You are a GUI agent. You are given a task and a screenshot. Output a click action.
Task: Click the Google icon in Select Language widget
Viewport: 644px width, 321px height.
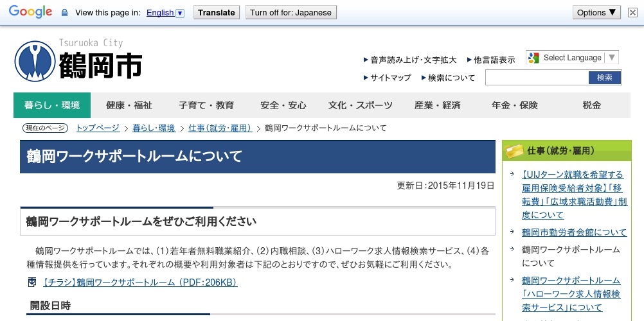pos(533,58)
